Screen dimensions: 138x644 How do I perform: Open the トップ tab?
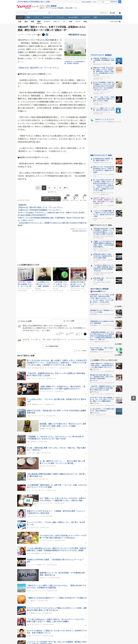[x=20, y=17]
